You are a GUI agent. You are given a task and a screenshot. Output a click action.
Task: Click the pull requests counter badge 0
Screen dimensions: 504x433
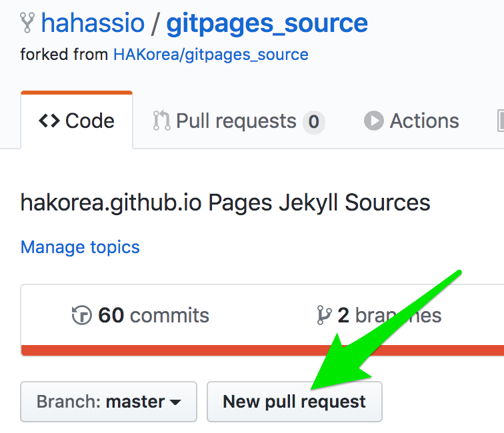pyautogui.click(x=314, y=122)
